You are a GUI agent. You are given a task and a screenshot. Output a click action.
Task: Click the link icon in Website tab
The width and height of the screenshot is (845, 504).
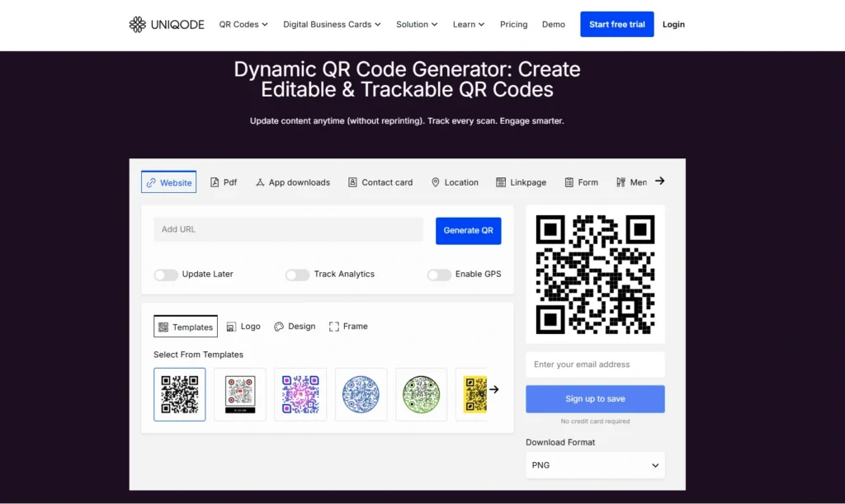point(152,182)
